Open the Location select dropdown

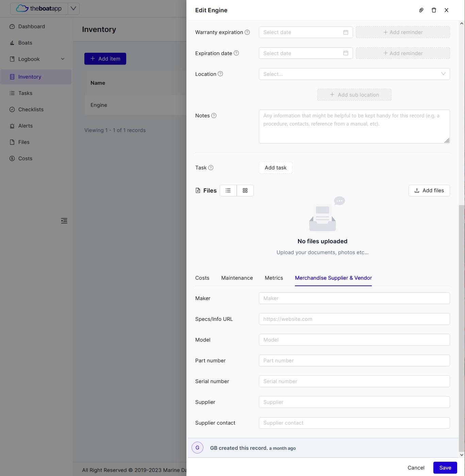click(354, 74)
